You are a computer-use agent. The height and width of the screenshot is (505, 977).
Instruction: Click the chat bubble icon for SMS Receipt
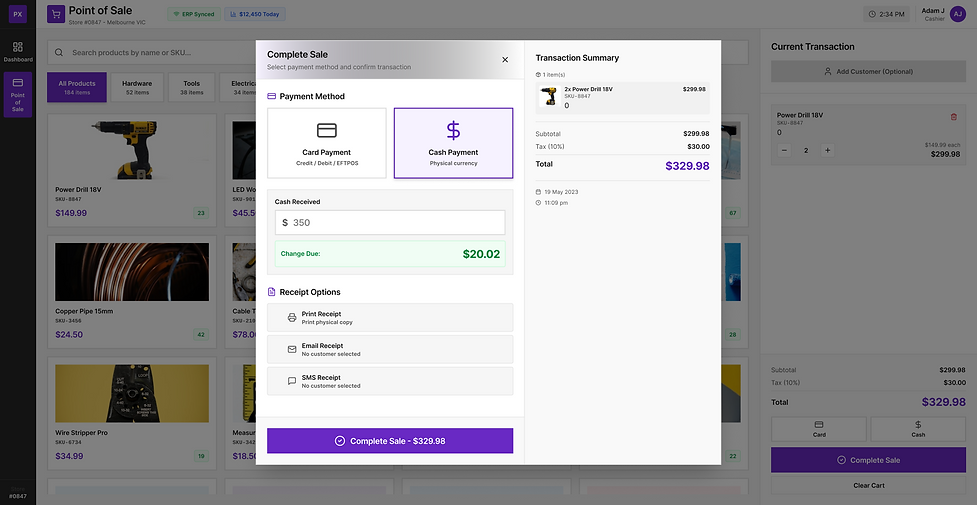click(292, 381)
